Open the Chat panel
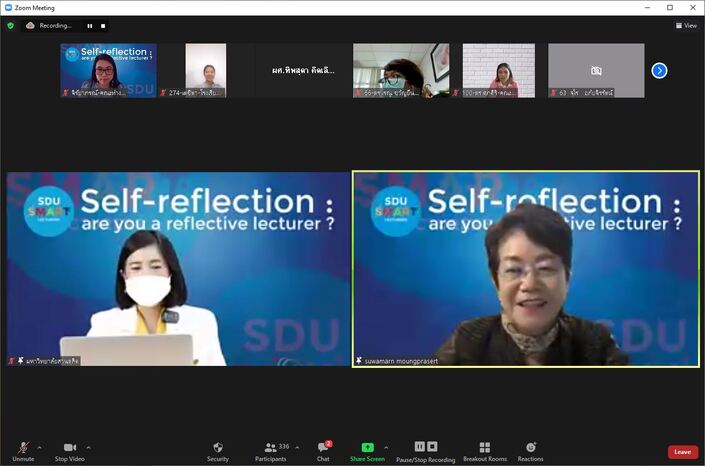The width and height of the screenshot is (705, 466). 323,452
